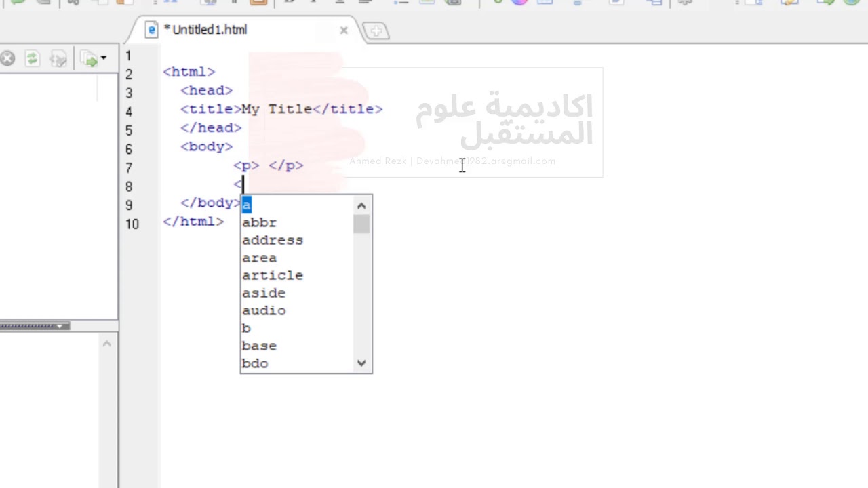Click line number 1 in the gutter
The height and width of the screenshot is (488, 868).
pyautogui.click(x=128, y=56)
